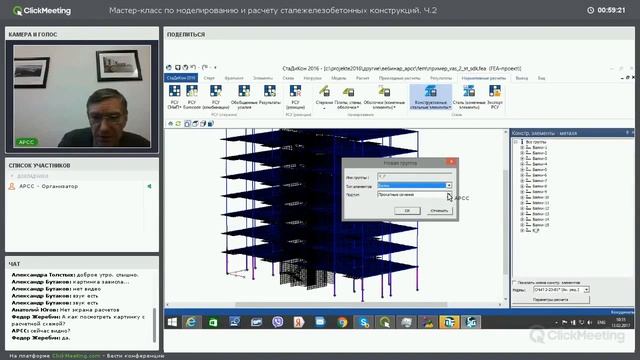Screen dimensions: 640x360
Task: Open Viber from the taskbar
Action: tap(278, 322)
